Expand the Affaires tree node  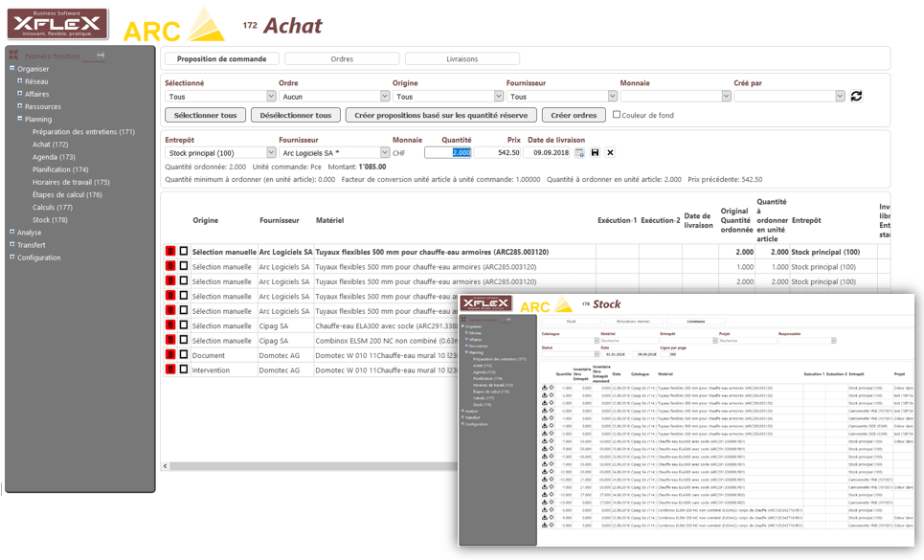click(19, 93)
